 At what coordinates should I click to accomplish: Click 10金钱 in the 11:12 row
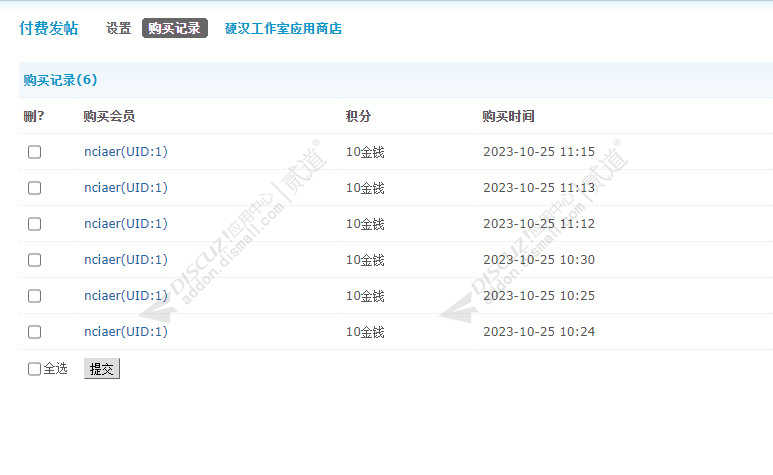click(365, 224)
